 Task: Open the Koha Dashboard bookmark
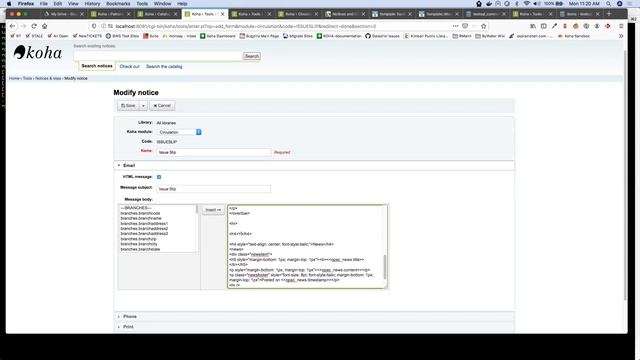[218, 36]
